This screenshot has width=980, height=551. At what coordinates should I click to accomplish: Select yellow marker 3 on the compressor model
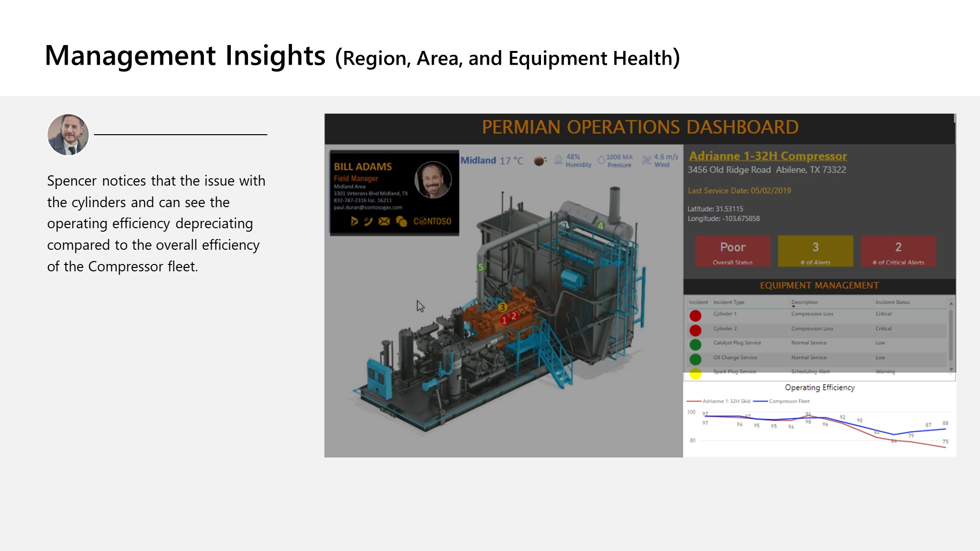(x=502, y=307)
